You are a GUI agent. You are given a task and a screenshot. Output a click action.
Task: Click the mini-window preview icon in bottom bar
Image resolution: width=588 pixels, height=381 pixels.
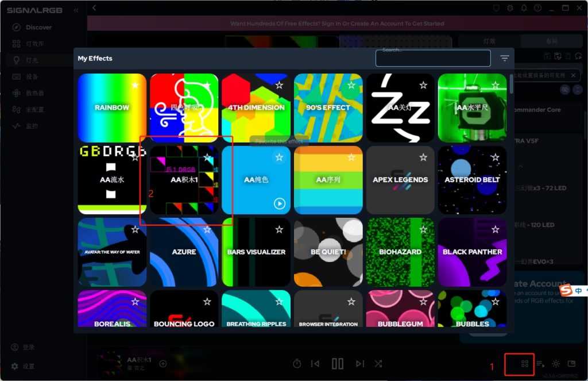(571, 363)
